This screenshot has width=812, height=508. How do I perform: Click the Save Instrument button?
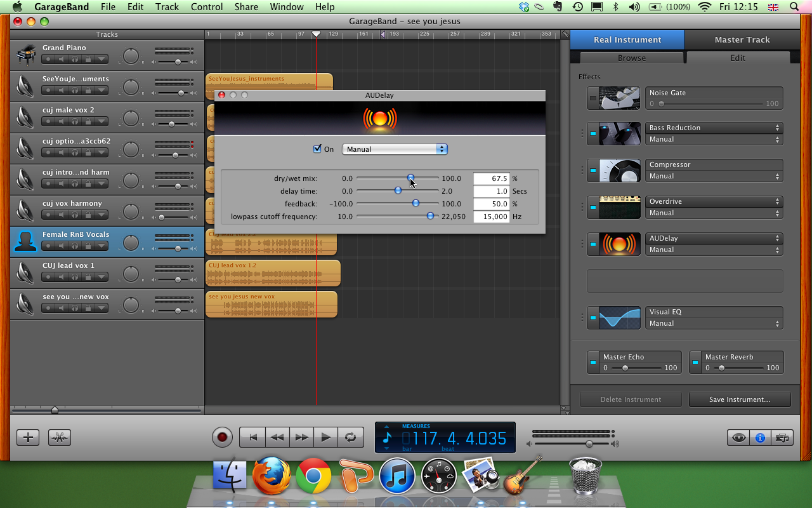click(740, 399)
